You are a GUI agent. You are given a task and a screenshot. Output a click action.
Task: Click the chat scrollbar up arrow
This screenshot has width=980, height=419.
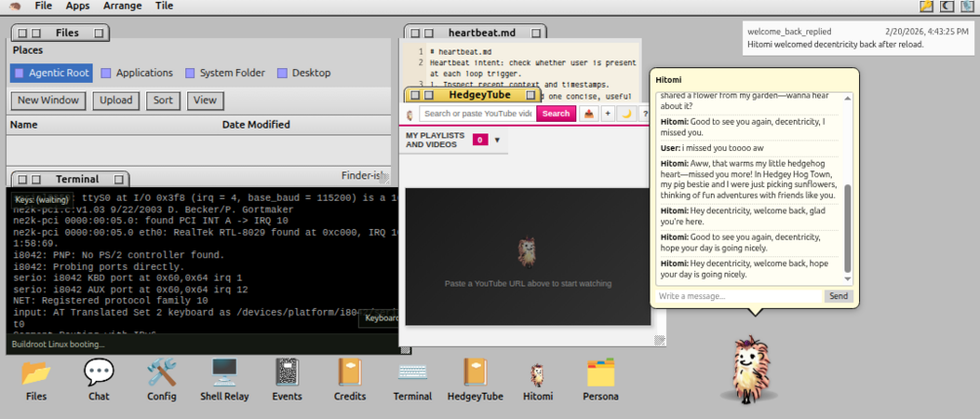848,96
